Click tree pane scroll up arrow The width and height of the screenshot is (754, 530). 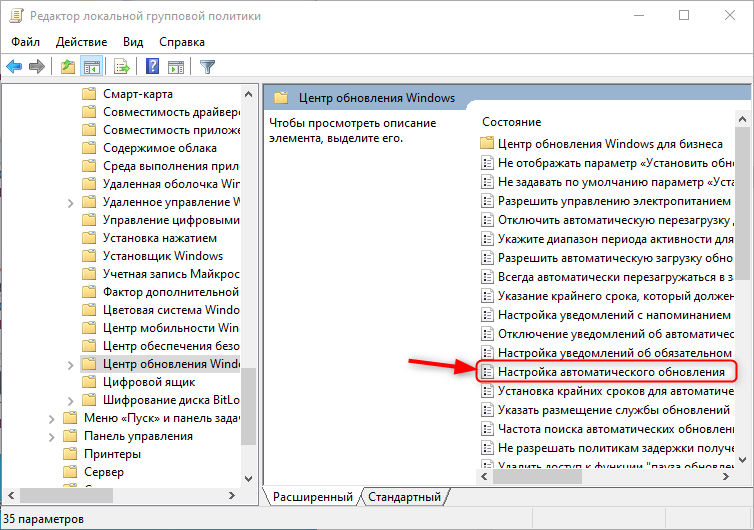click(248, 94)
